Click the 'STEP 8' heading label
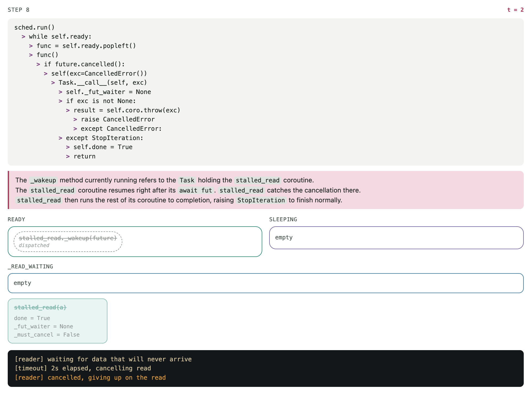Viewport: 532px width, 393px height. coord(18,10)
